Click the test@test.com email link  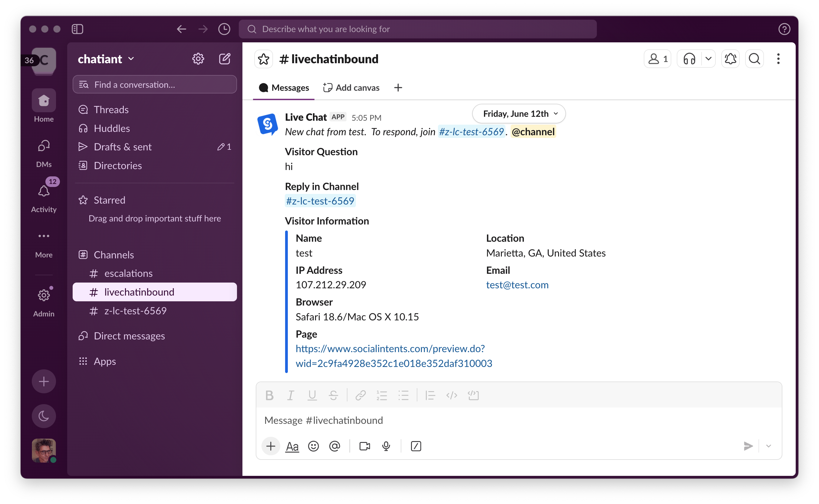click(x=517, y=285)
